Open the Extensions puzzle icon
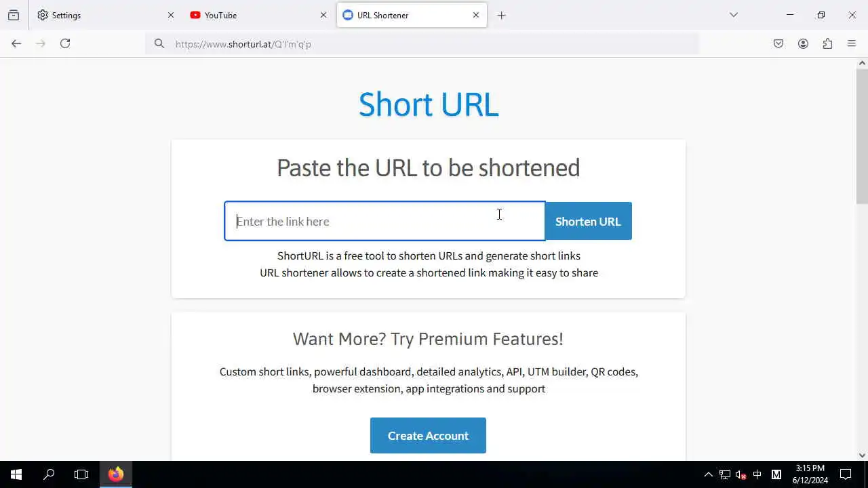 tap(827, 43)
